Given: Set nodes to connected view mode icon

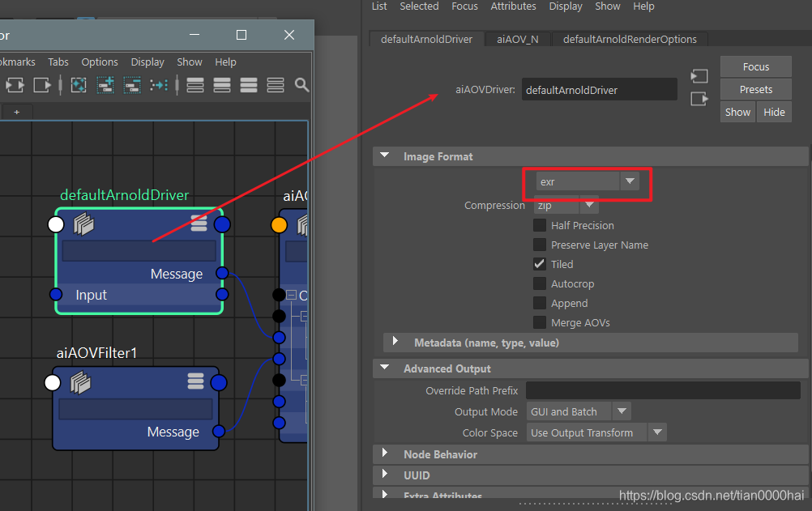Looking at the screenshot, I should click(222, 85).
